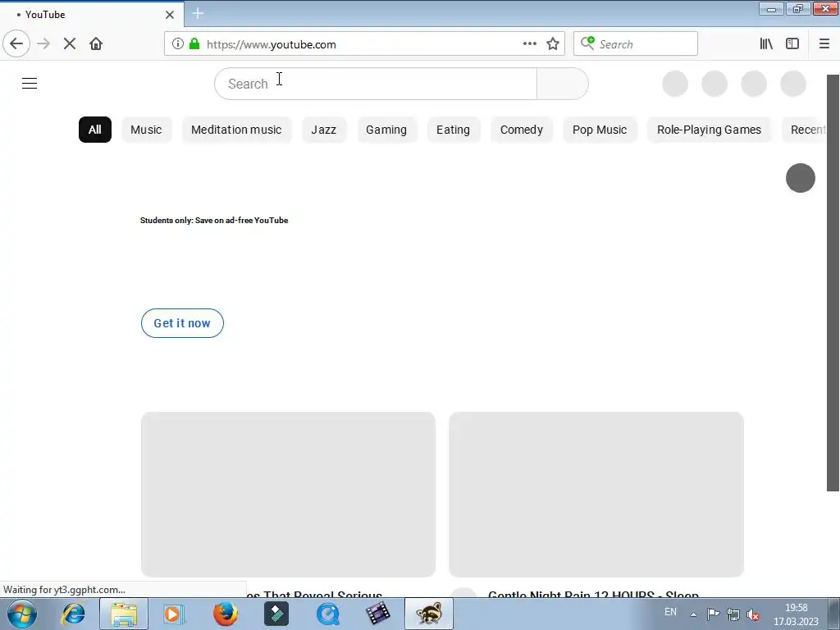Select the Jazz filter chip

click(323, 130)
